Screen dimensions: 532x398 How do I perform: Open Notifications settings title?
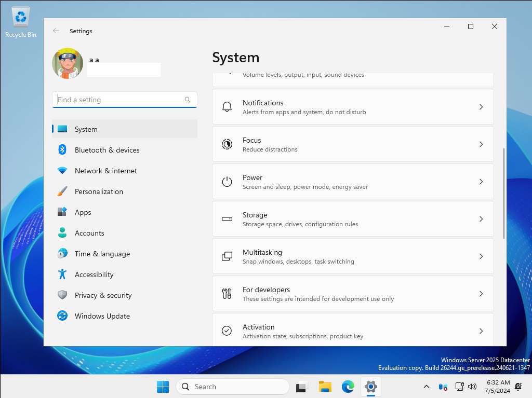263,103
